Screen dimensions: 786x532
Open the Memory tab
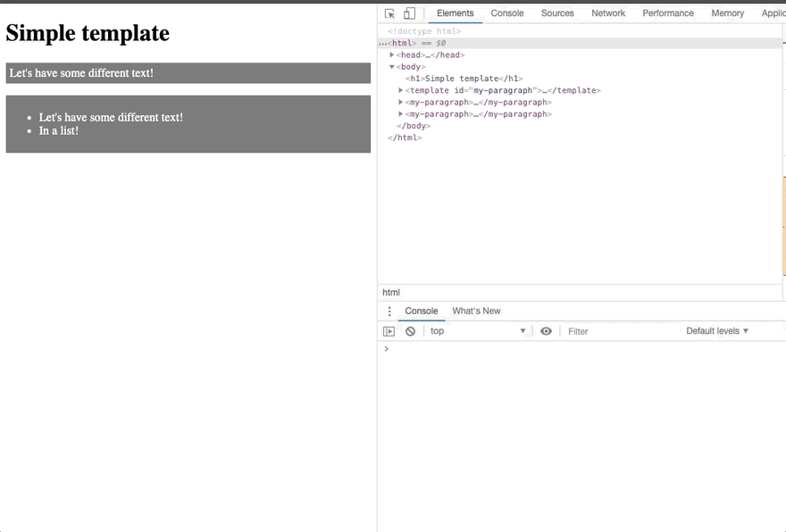pos(727,13)
